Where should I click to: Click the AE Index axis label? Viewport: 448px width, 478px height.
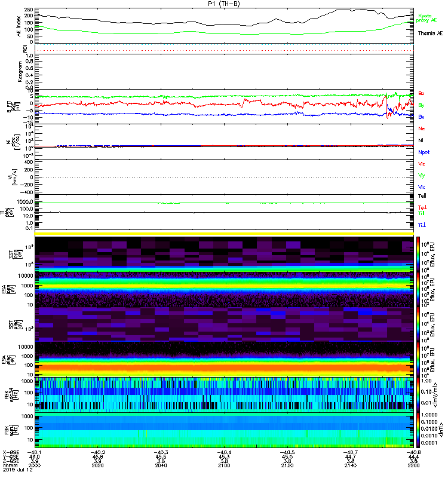[19, 26]
